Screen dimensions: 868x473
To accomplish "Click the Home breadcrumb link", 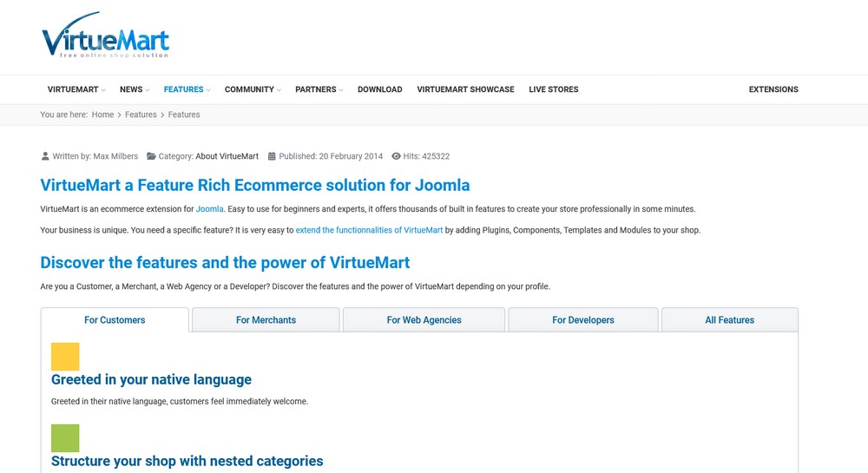I will tap(103, 115).
